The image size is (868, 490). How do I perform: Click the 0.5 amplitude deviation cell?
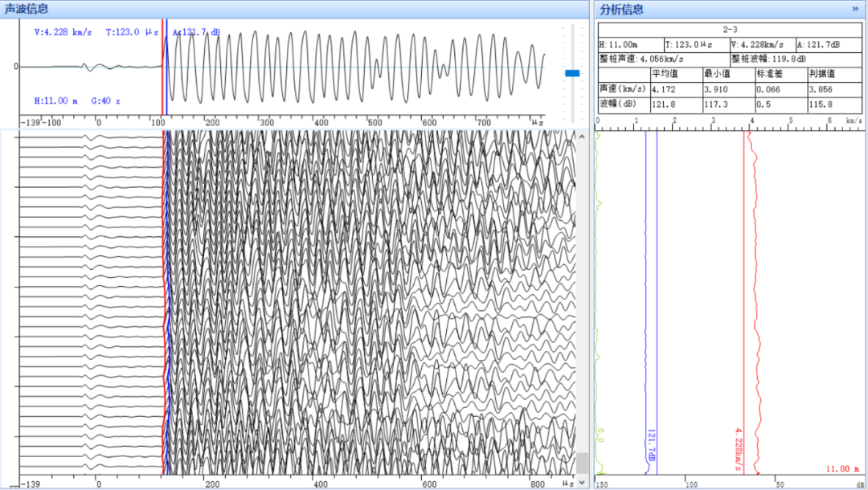click(781, 104)
